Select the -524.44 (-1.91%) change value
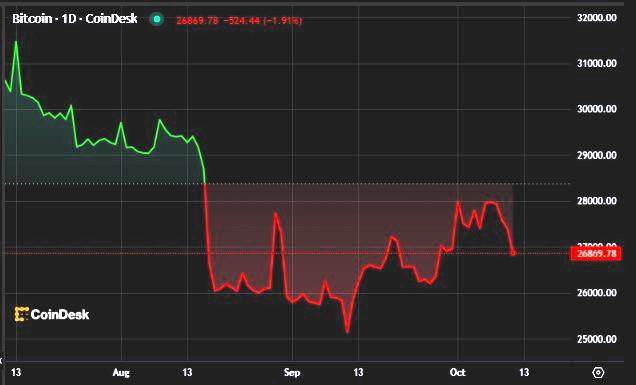636x385 pixels. (263, 20)
